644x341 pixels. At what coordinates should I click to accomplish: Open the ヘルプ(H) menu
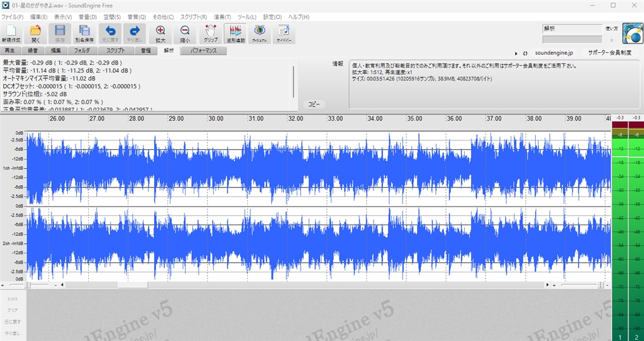tap(299, 17)
